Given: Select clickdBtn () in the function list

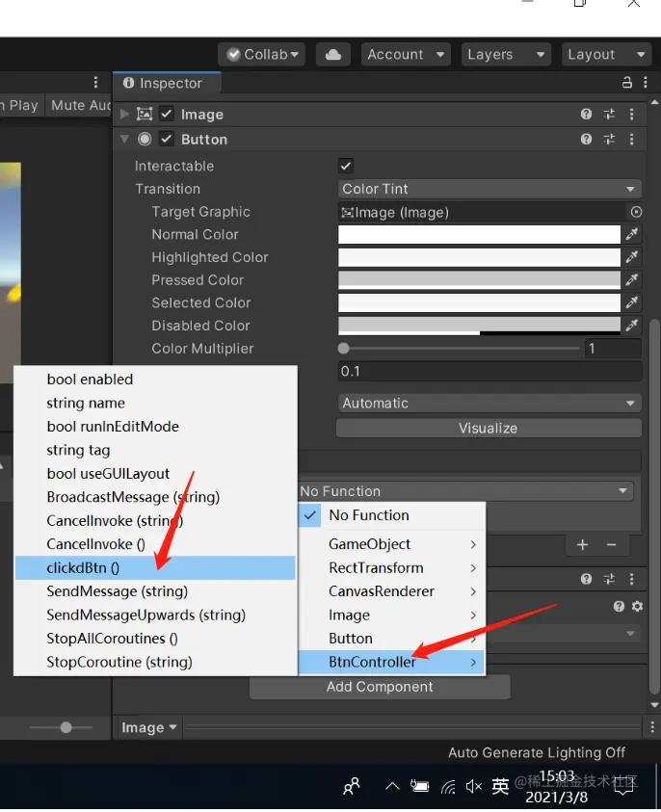Looking at the screenshot, I should (155, 567).
